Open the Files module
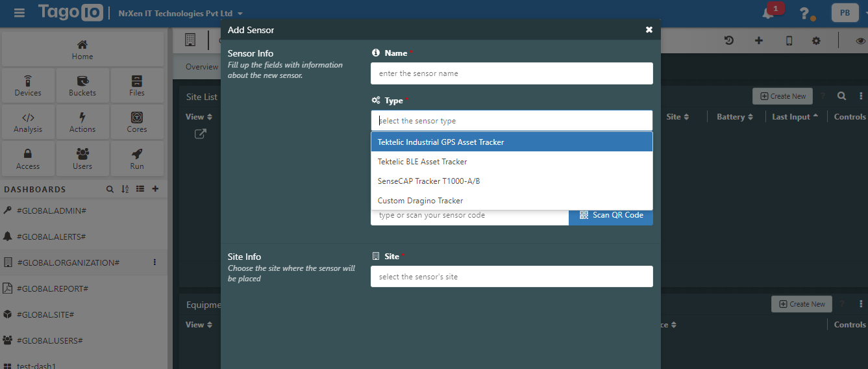Image resolution: width=868 pixels, height=369 pixels. pyautogui.click(x=137, y=86)
